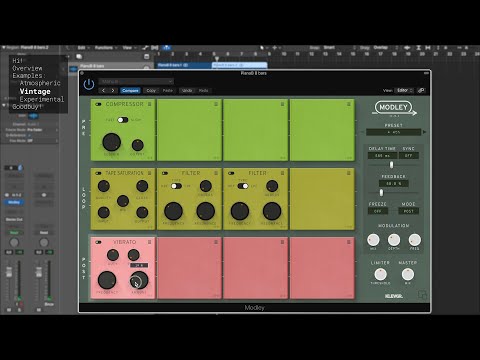Screen dimensions: 480x360
Task: Click the Modulation depth knob
Action: tap(394, 239)
